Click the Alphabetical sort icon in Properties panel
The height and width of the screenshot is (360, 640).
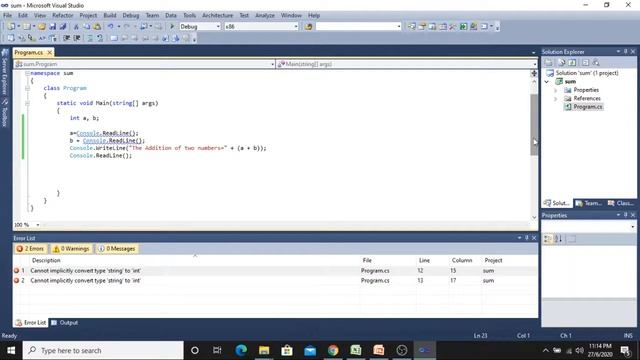(x=558, y=239)
